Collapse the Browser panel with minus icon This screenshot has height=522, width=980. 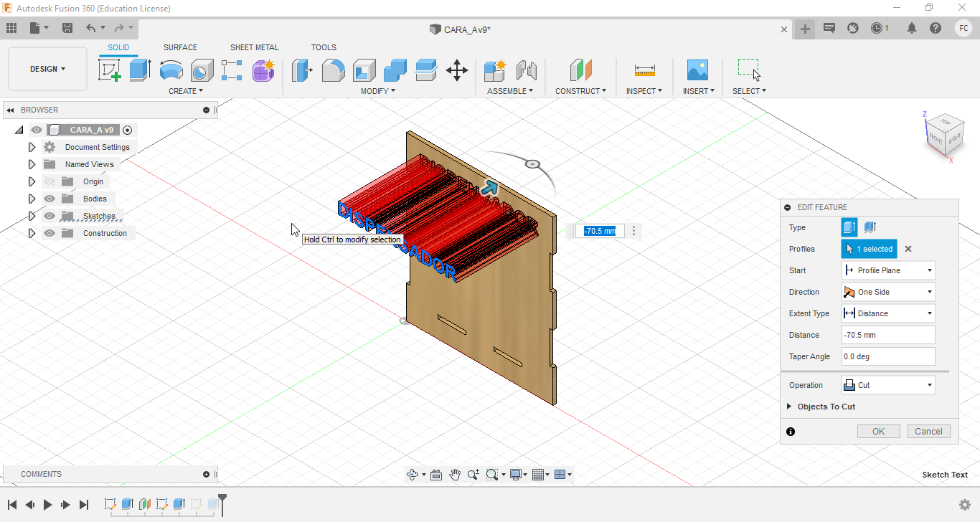click(x=207, y=110)
